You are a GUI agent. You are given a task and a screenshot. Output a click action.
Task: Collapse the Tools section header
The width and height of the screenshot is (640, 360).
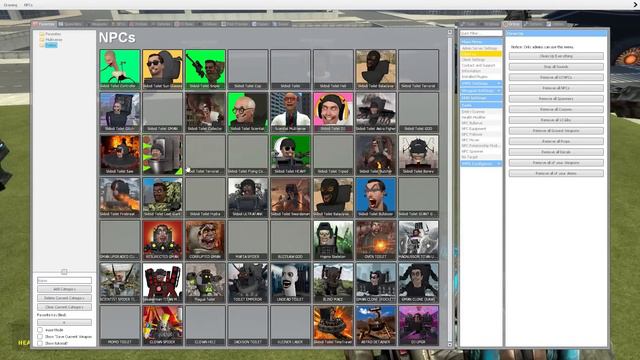point(481,105)
